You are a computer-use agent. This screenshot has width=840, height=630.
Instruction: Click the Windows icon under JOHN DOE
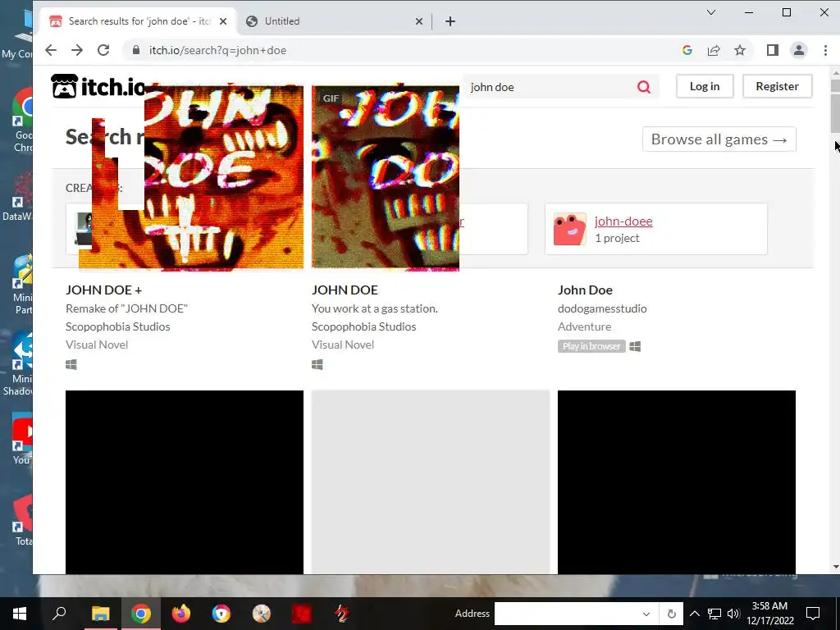tap(317, 364)
